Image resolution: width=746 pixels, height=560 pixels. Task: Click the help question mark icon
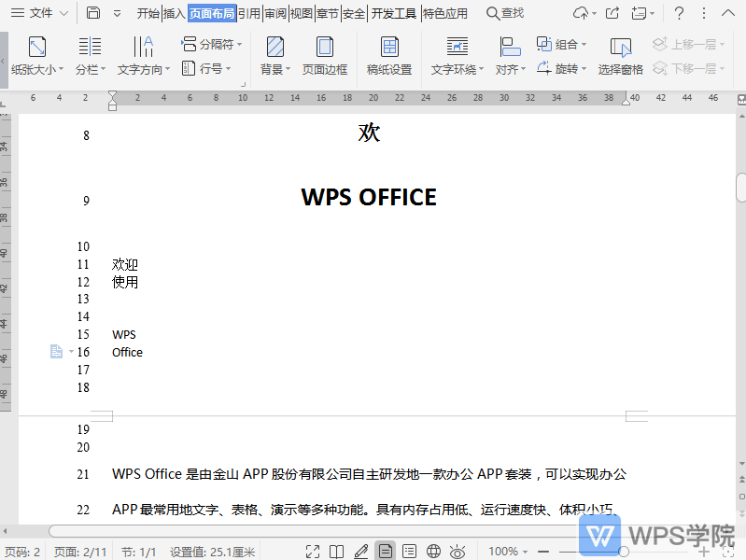tap(680, 13)
